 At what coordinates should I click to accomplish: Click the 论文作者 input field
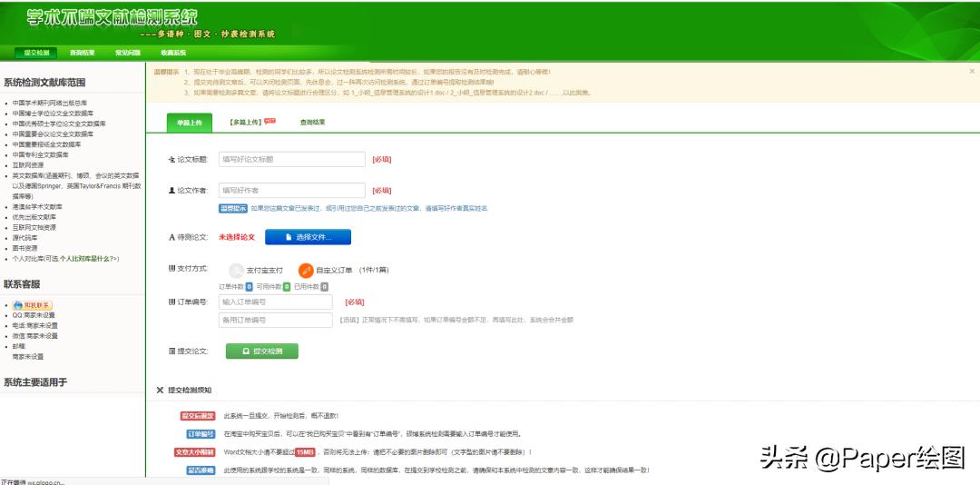coord(292,190)
